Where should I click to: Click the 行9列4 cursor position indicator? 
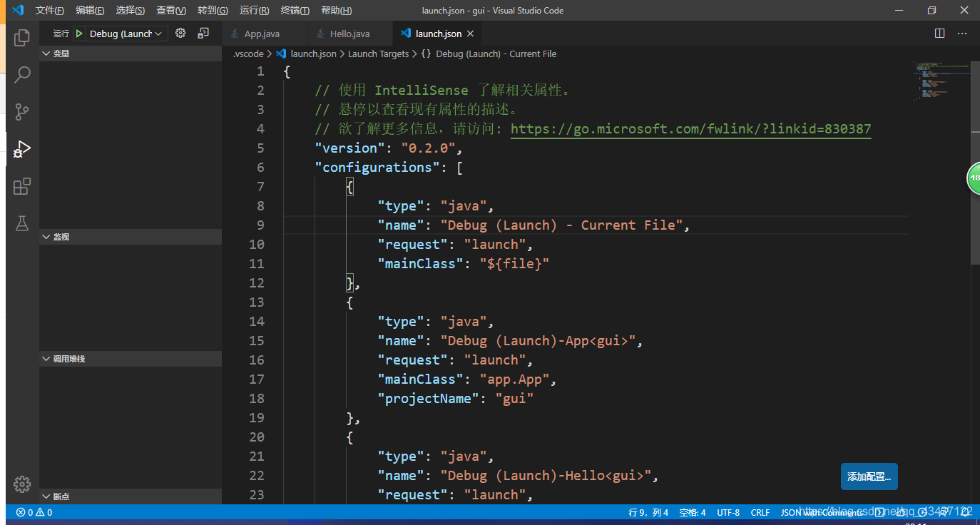click(649, 512)
